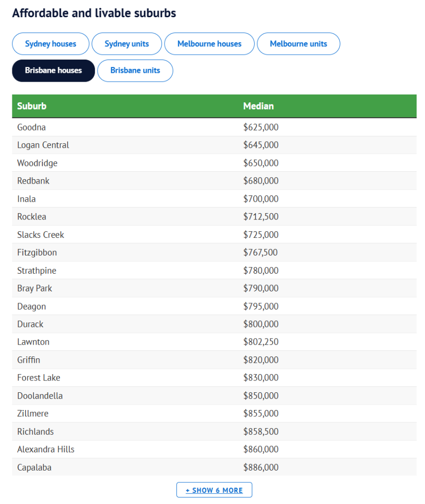The image size is (425, 504).
Task: Click the Inala suburb entry
Action: click(214, 199)
